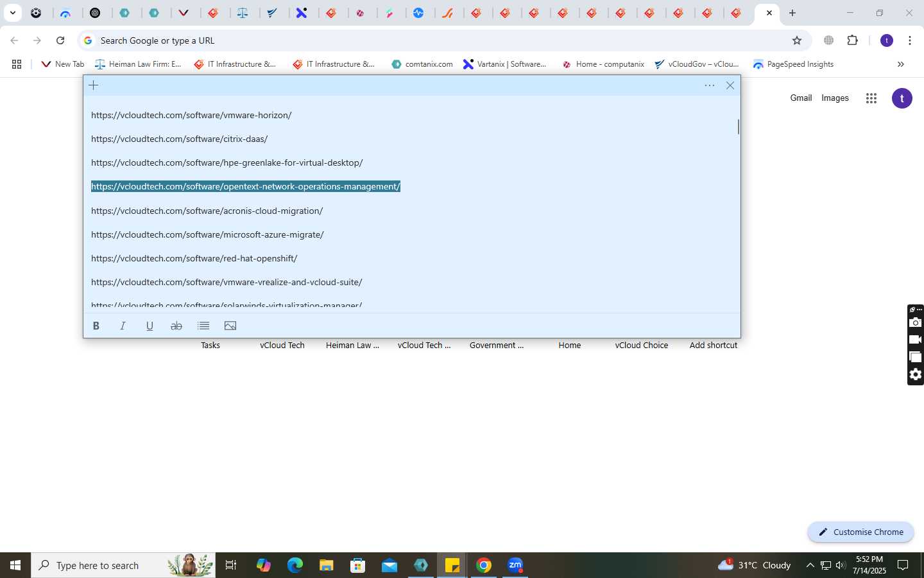
Task: Open the Vartanix Software bookmark
Action: pyautogui.click(x=505, y=64)
